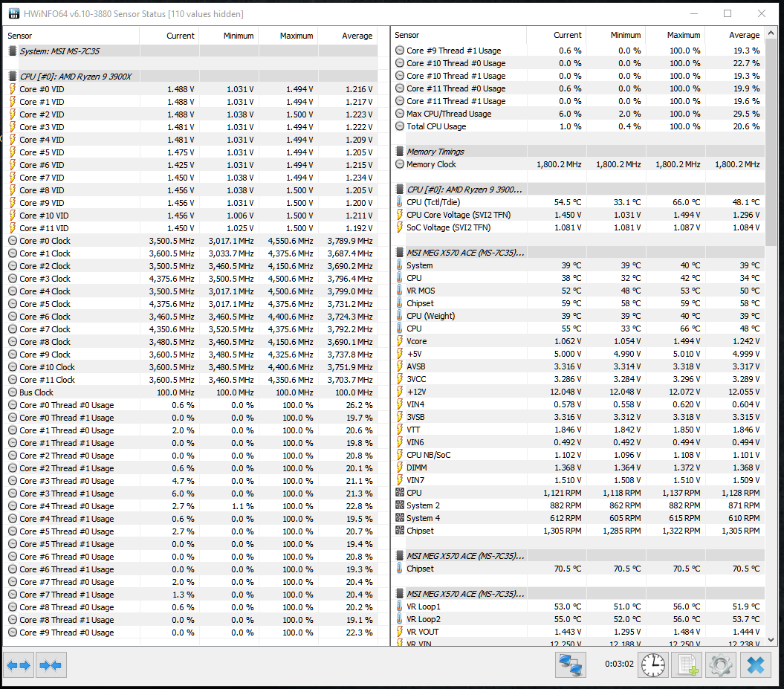Select the first MSI MEG X570 ACE group header

tap(578, 253)
